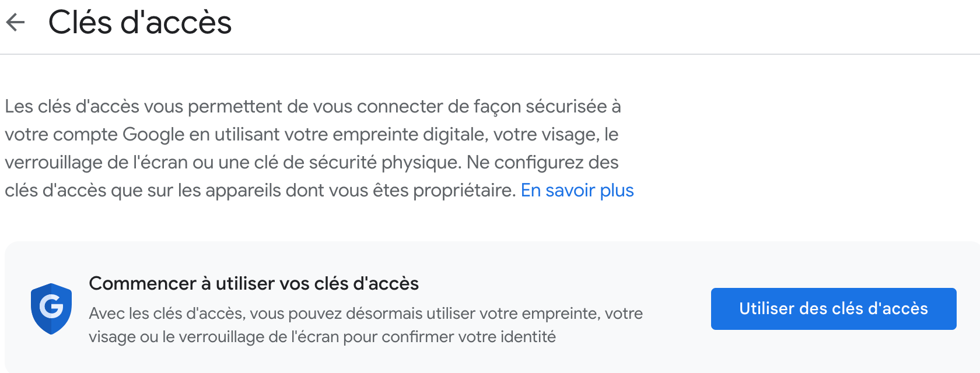Click the line starting "visage ou le verrouillage"
980x373 pixels.
[322, 337]
